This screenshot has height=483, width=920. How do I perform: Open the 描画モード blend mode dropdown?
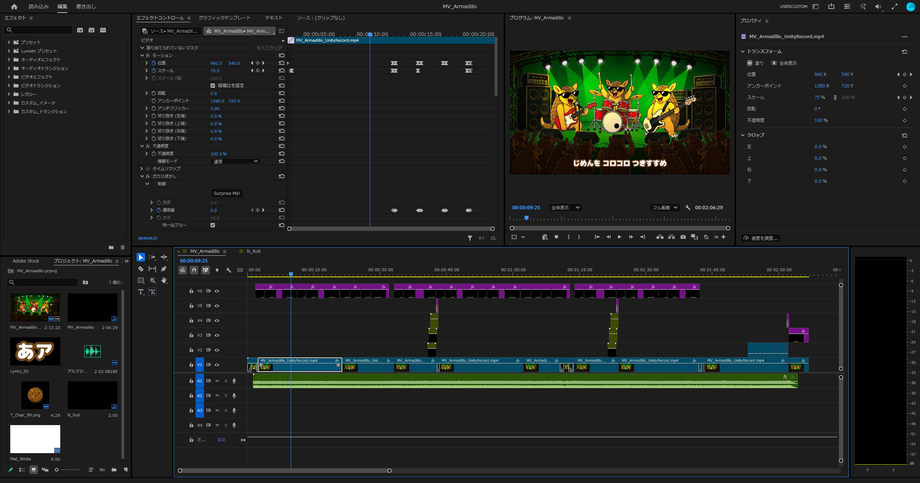click(235, 161)
